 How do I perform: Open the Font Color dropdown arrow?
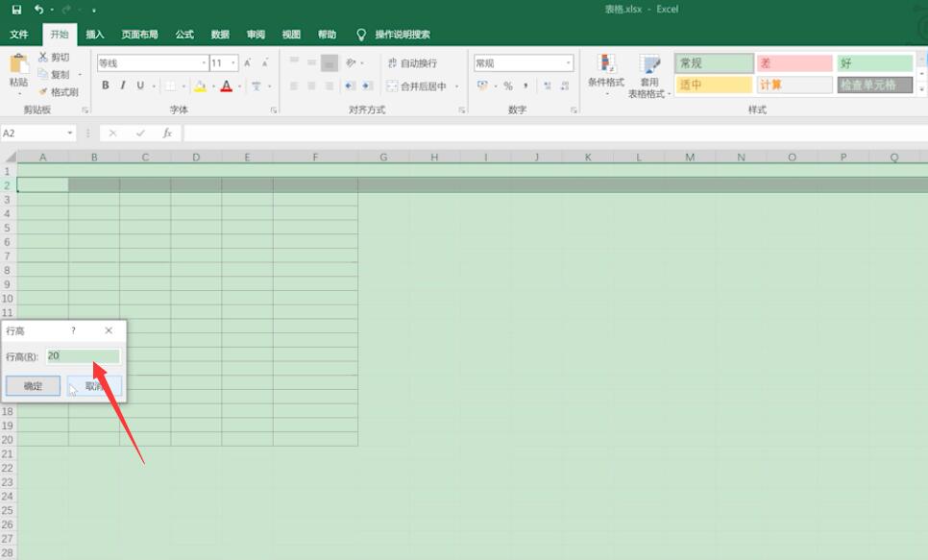240,86
